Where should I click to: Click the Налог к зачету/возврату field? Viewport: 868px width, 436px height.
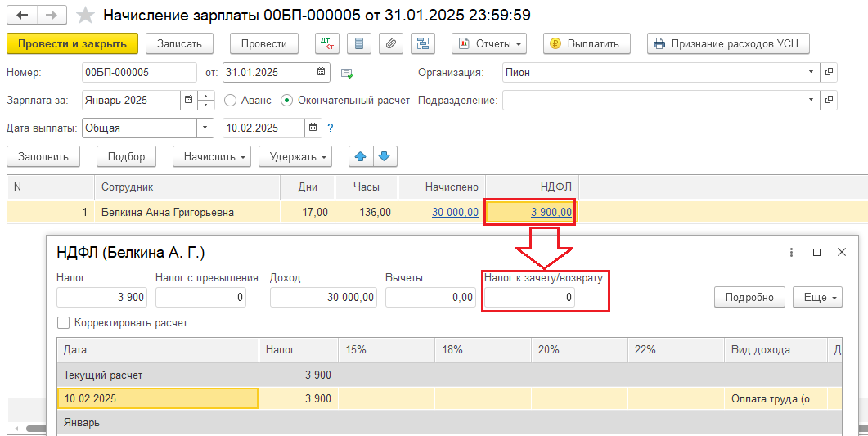click(x=530, y=297)
